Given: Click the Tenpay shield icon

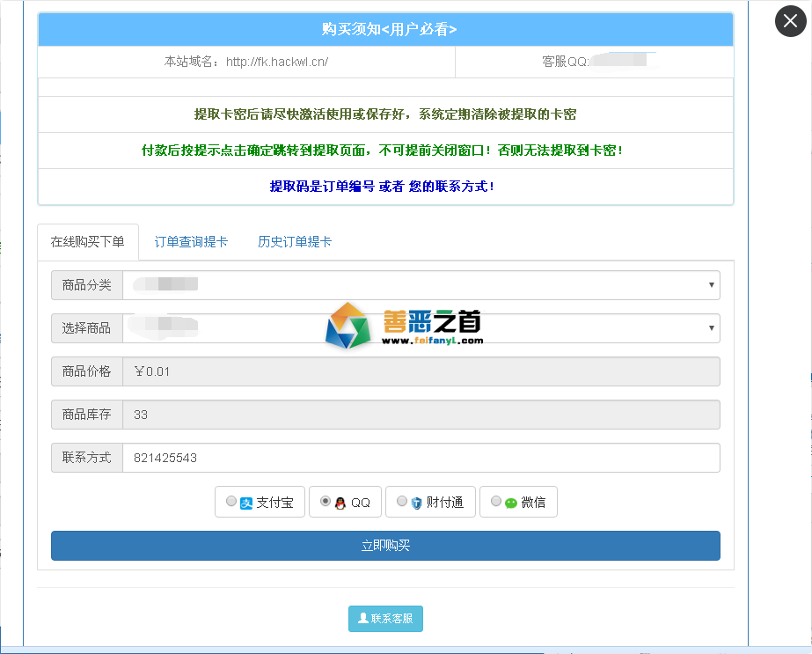Looking at the screenshot, I should click(x=417, y=503).
